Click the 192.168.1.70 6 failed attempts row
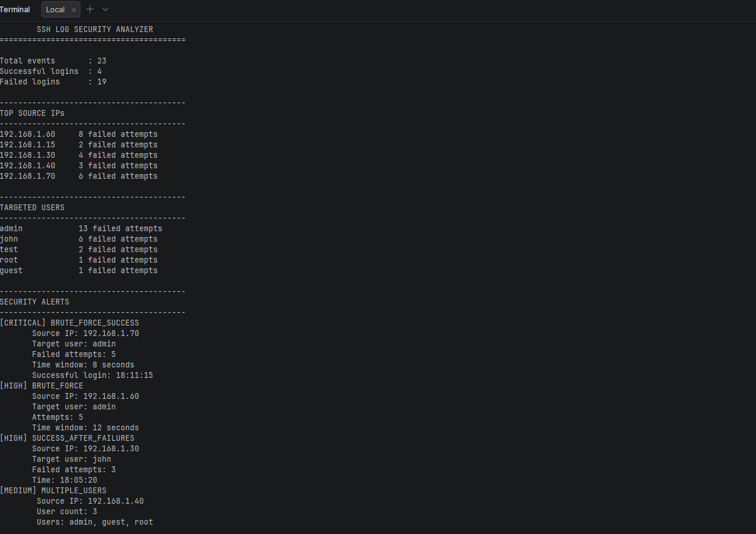The width and height of the screenshot is (756, 534). pos(79,176)
